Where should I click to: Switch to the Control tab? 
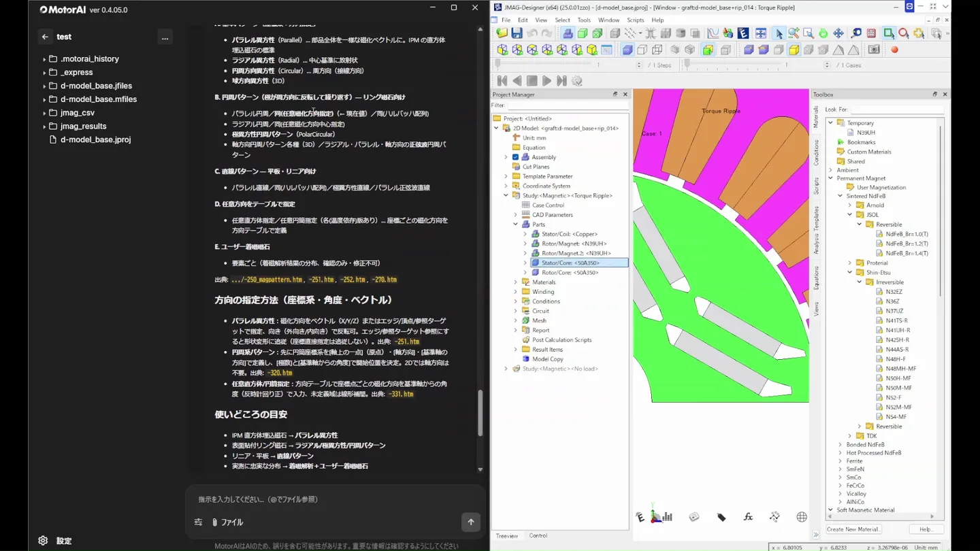click(x=538, y=536)
